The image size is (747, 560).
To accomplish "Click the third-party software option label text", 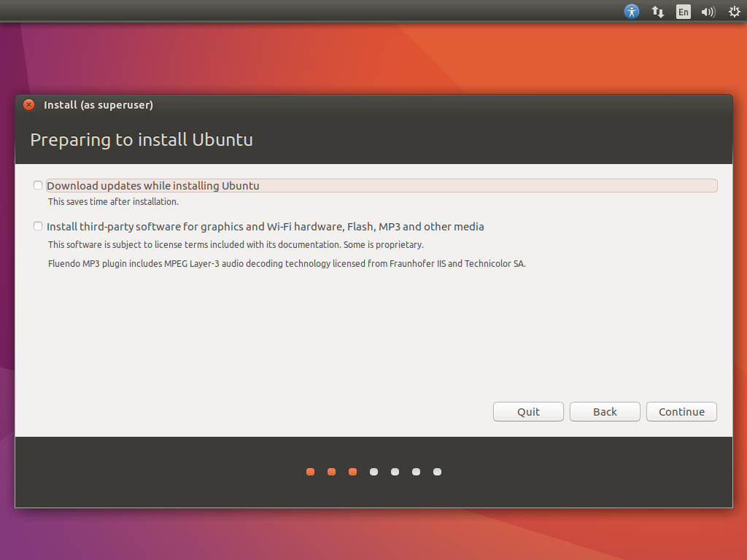I will (266, 227).
